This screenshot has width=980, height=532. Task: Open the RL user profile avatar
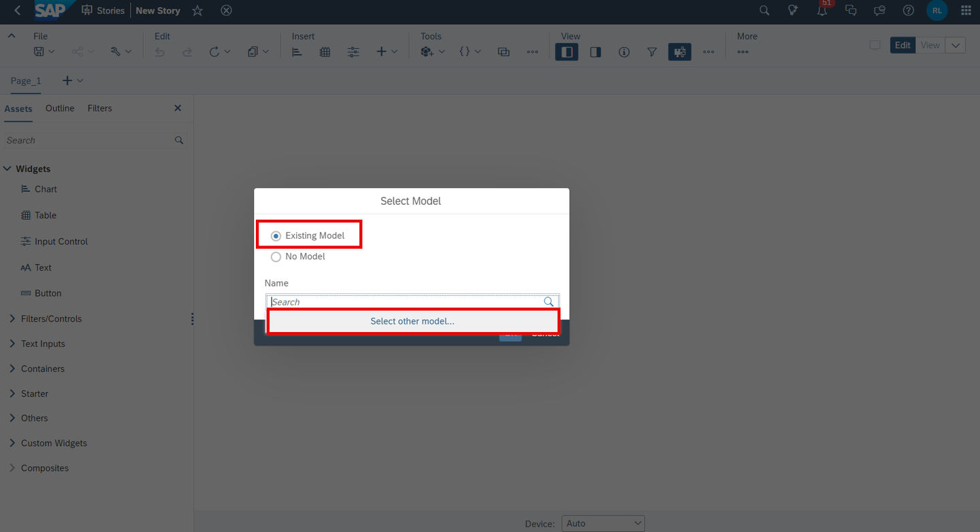click(x=937, y=10)
